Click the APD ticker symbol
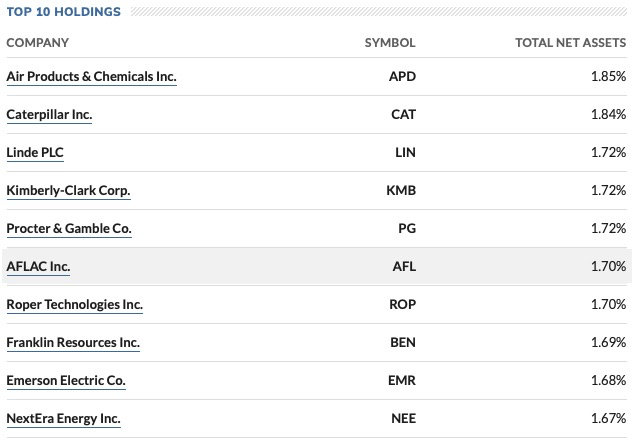The height and width of the screenshot is (440, 641). [x=402, y=76]
